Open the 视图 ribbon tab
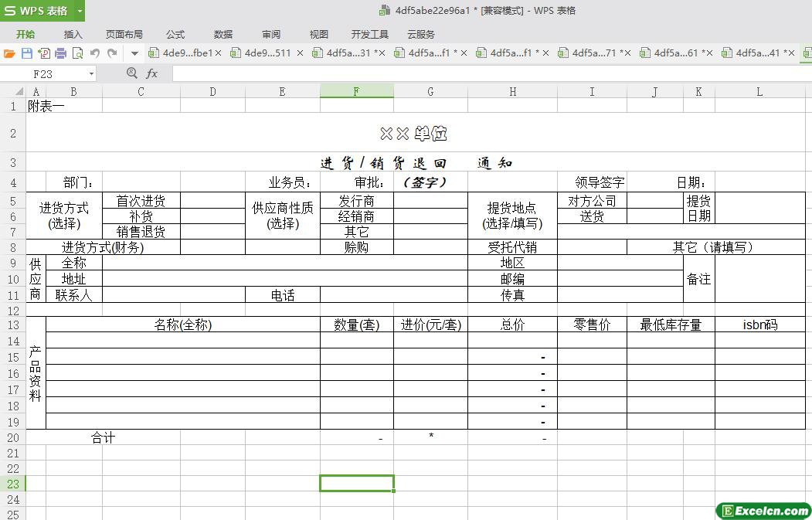 318,34
